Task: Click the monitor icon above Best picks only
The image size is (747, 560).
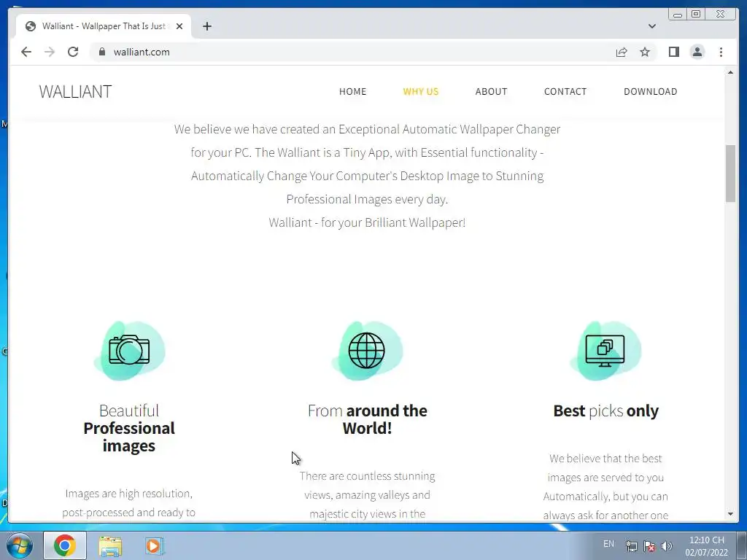Action: pyautogui.click(x=605, y=351)
